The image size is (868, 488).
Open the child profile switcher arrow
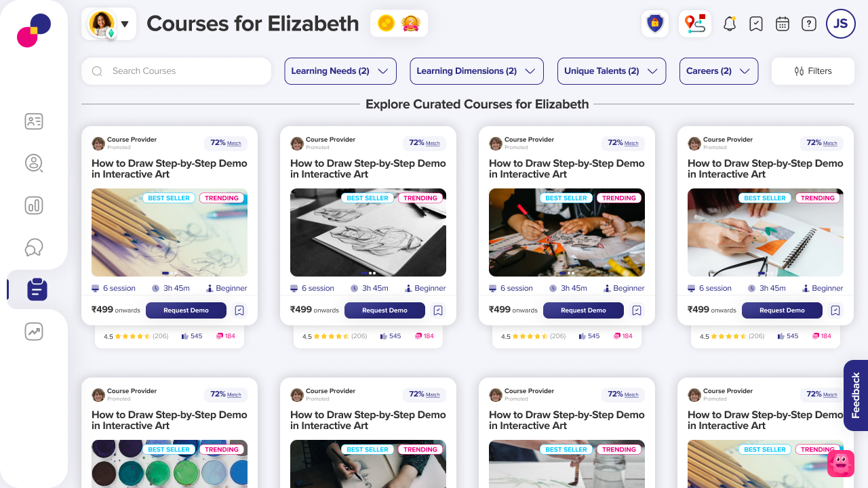[x=125, y=24]
